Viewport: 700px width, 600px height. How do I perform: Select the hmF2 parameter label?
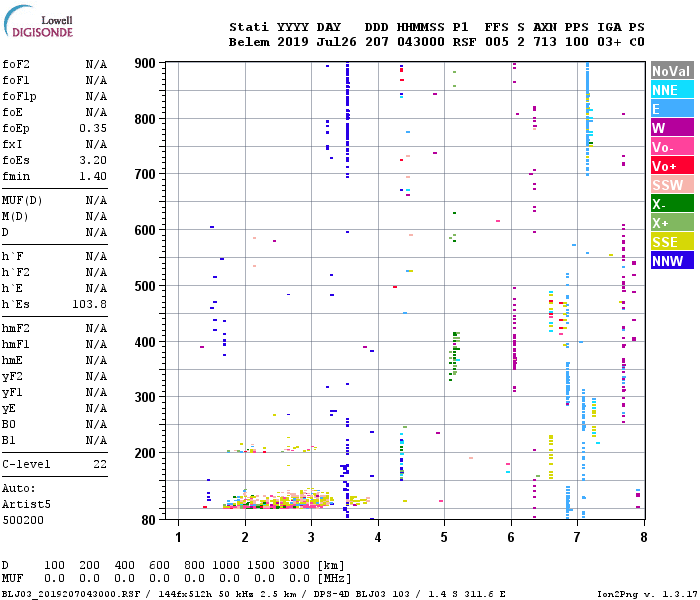point(16,329)
